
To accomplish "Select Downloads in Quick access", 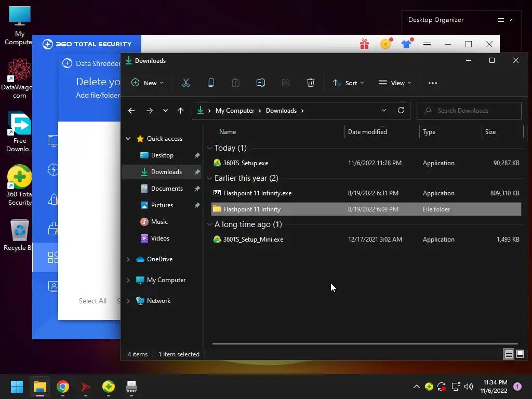I will pos(162,171).
